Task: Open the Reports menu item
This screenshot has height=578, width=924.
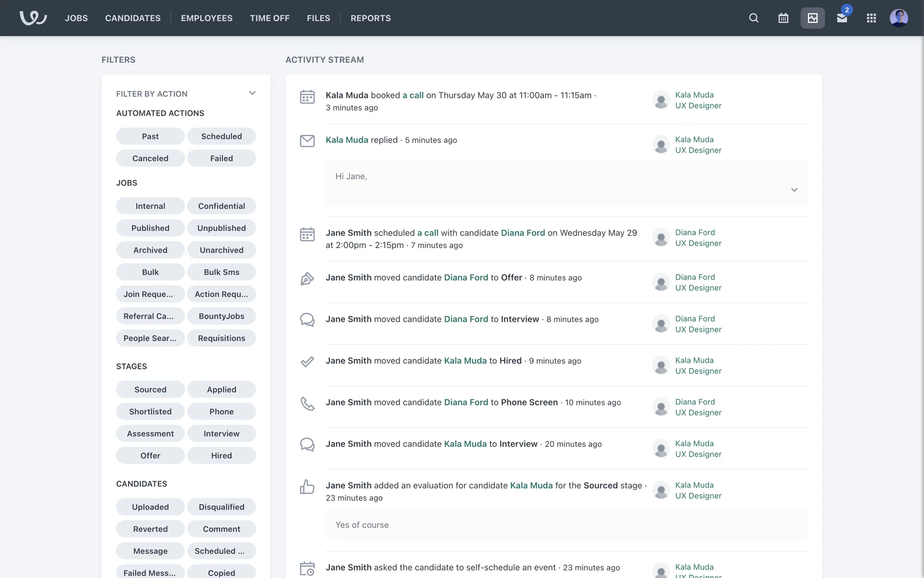Action: (371, 18)
